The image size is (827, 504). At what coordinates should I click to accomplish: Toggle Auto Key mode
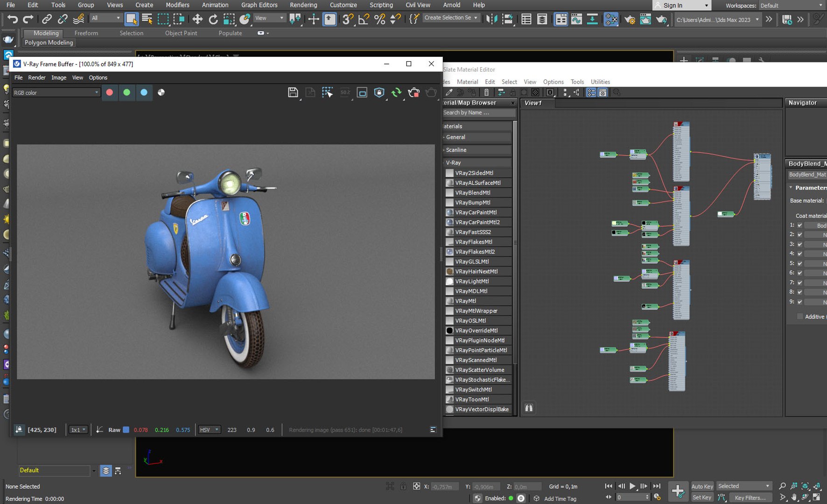click(x=702, y=486)
